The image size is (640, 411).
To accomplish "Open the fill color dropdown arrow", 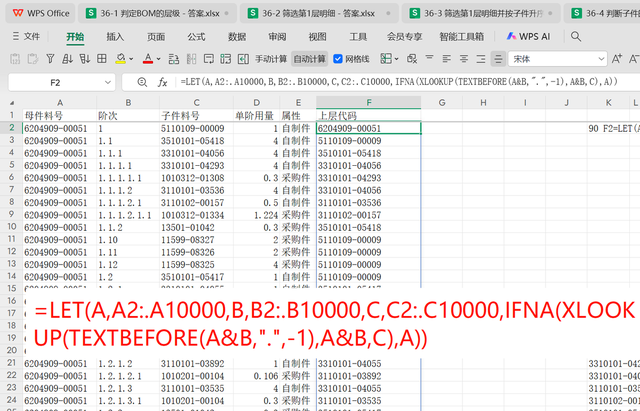I will point(131,59).
